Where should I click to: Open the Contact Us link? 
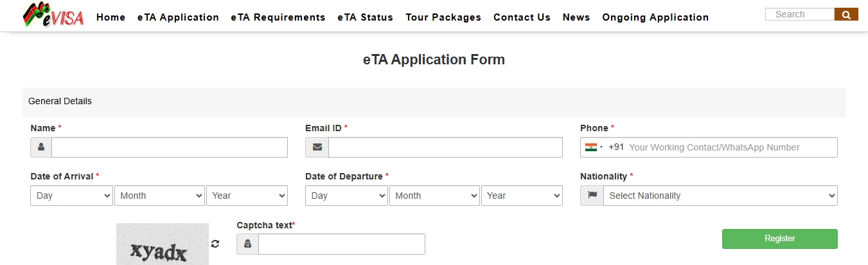(x=522, y=17)
